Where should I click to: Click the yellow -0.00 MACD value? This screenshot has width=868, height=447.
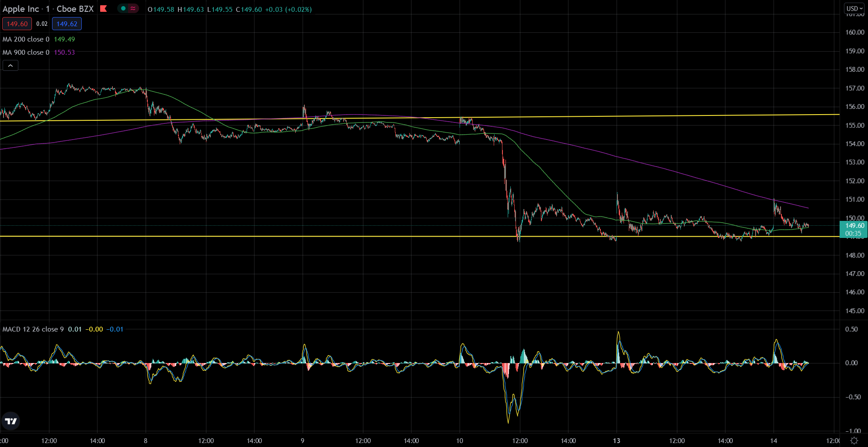point(94,329)
